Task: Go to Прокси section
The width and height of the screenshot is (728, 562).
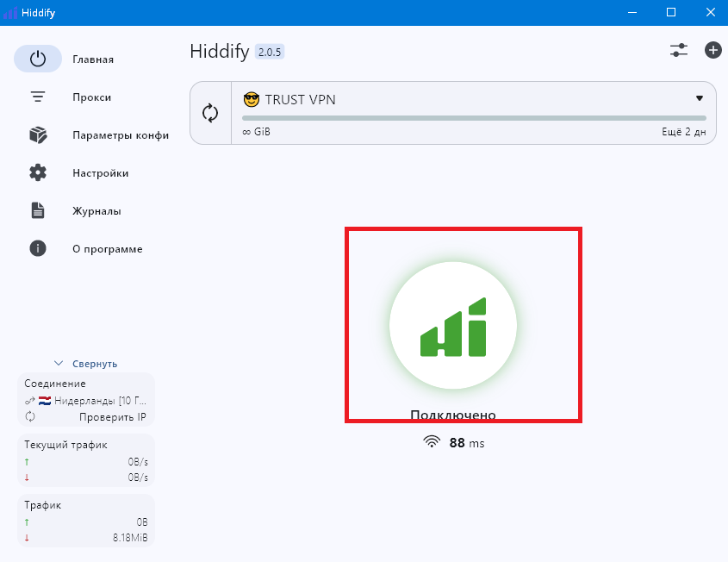Action: pyautogui.click(x=91, y=97)
